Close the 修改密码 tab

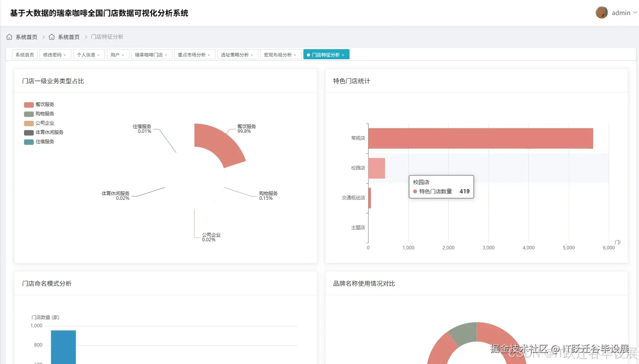point(65,55)
